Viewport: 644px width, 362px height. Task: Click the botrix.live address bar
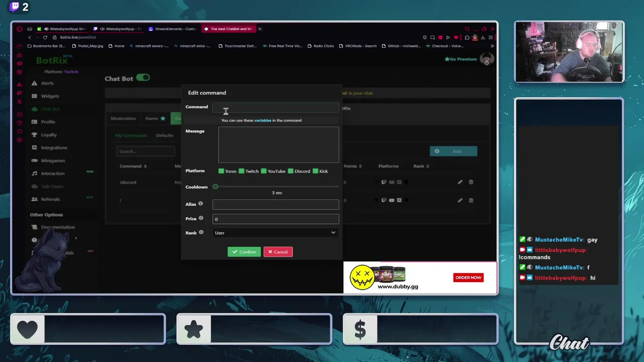point(78,37)
